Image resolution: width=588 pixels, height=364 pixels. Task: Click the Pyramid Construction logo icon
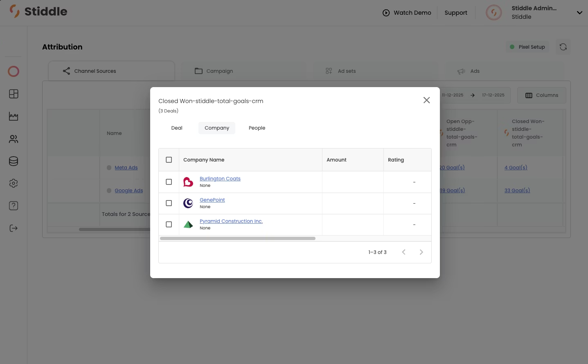pyautogui.click(x=188, y=225)
